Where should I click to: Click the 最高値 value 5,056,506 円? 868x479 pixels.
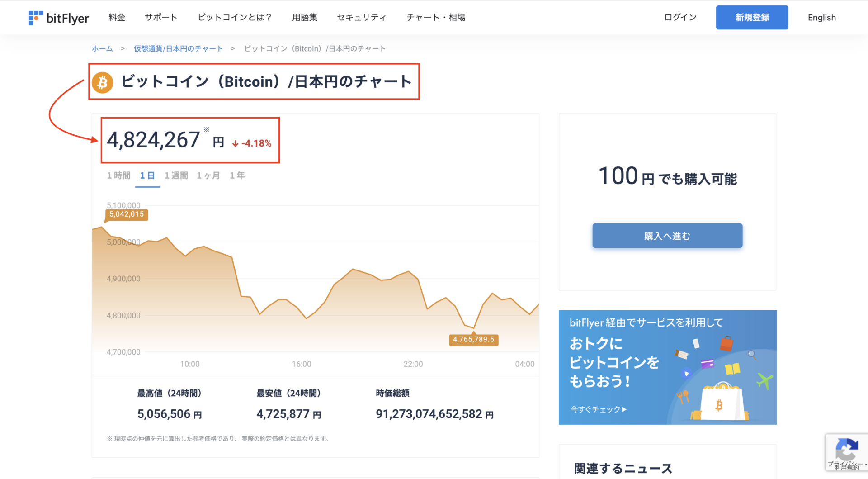pos(170,414)
